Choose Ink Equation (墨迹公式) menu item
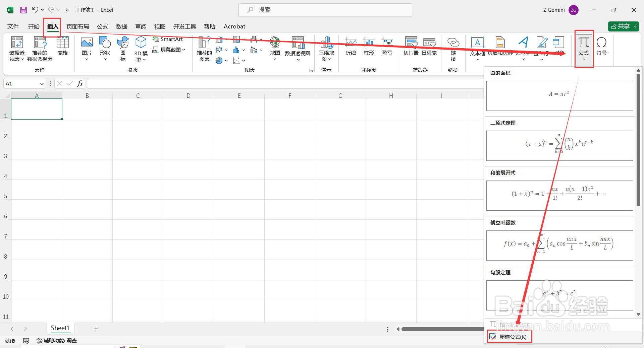The width and height of the screenshot is (644, 348). click(510, 337)
